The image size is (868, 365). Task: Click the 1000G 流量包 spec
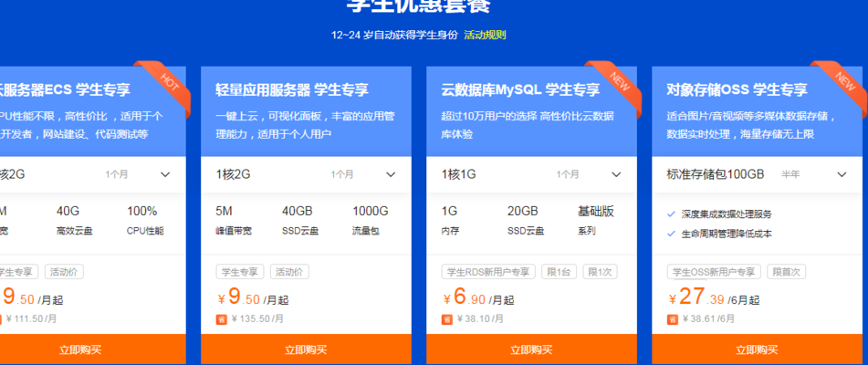(x=371, y=221)
